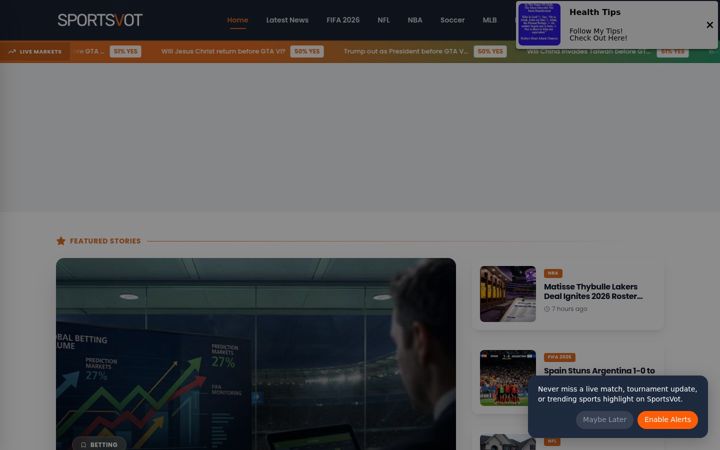Click 50% YES badge beside Trump market
Screen dimensions: 720x450
[x=490, y=51]
